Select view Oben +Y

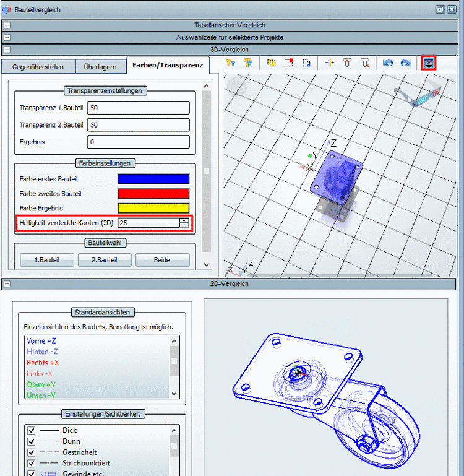pyautogui.click(x=41, y=384)
